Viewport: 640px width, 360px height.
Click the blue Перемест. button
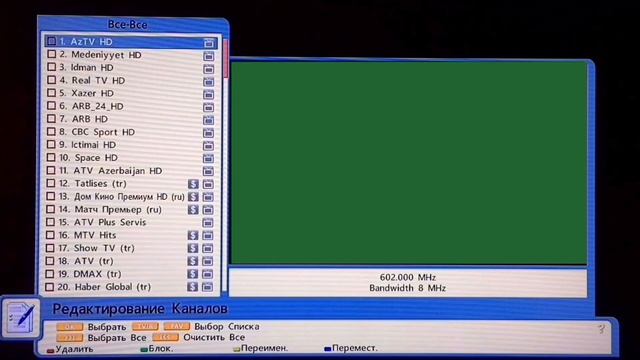(351, 348)
